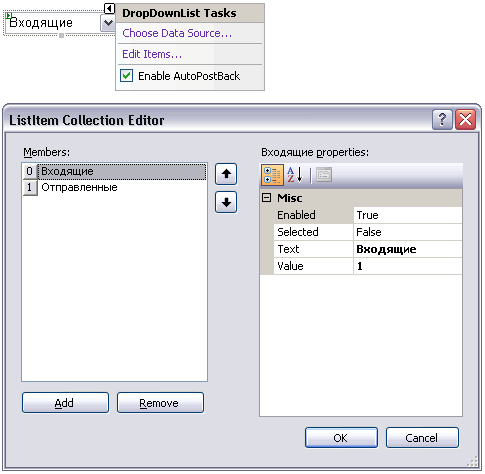The height and width of the screenshot is (474, 485).
Task: Click the dialog help question button
Action: tap(442, 119)
